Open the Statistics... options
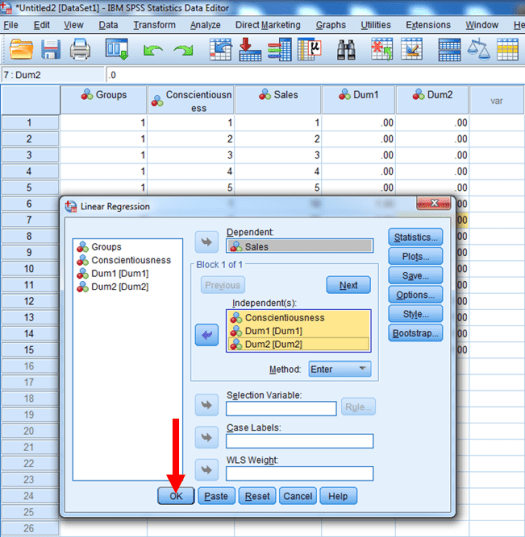The image size is (525, 537). click(x=415, y=237)
